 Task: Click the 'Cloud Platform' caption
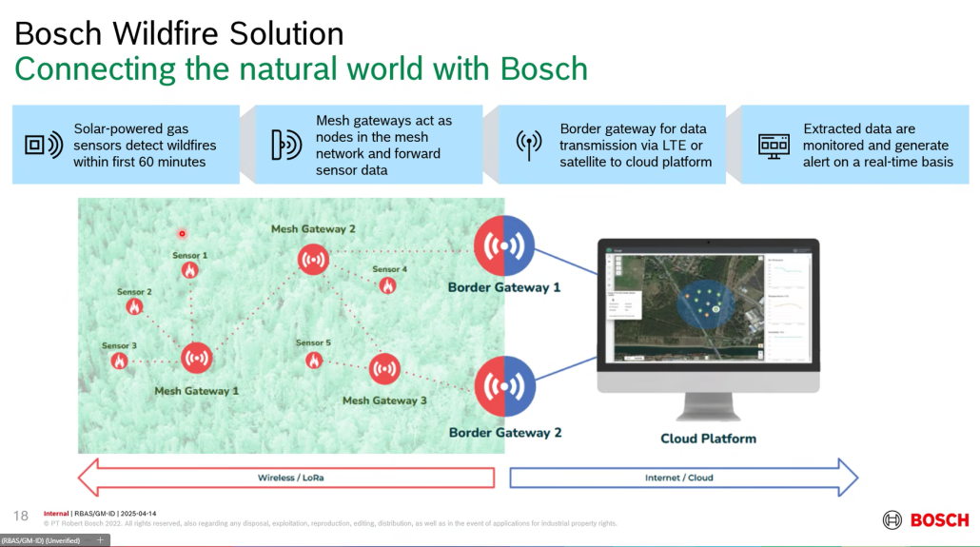(x=708, y=439)
